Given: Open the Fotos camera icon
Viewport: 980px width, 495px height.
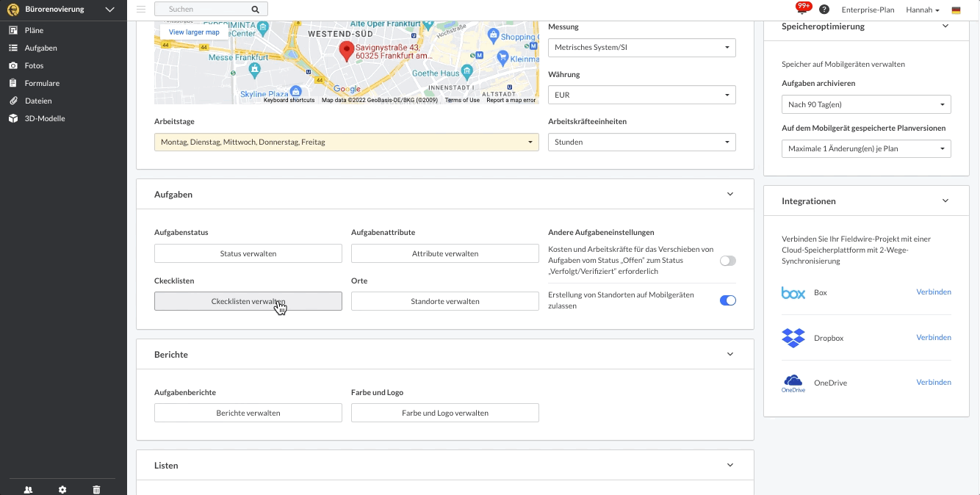Looking at the screenshot, I should tap(12, 65).
